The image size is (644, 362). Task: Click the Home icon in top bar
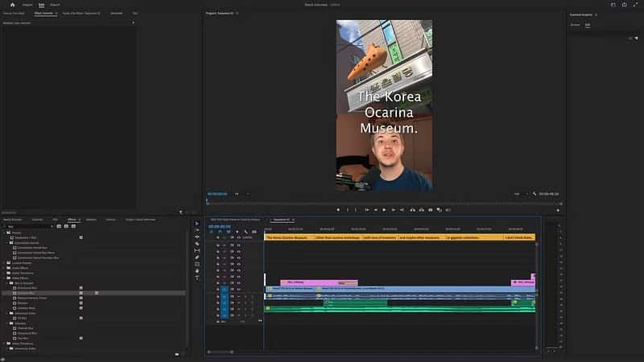[x=12, y=5]
